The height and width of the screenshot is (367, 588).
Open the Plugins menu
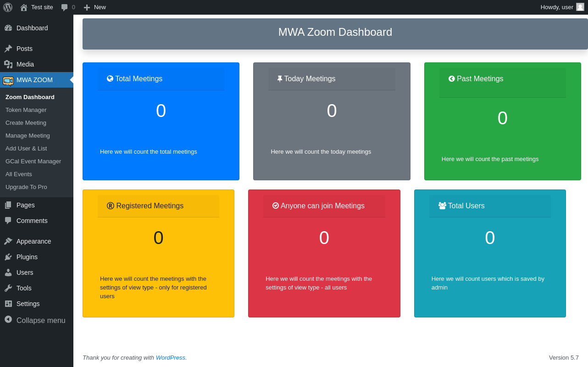pyautogui.click(x=37, y=257)
